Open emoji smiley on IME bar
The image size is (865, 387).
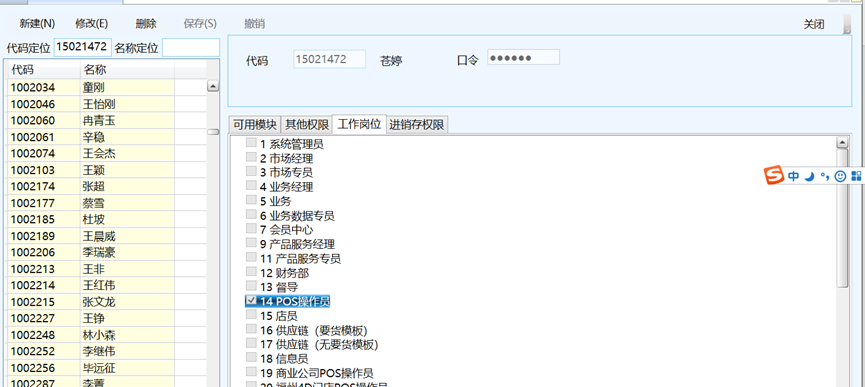pyautogui.click(x=840, y=176)
